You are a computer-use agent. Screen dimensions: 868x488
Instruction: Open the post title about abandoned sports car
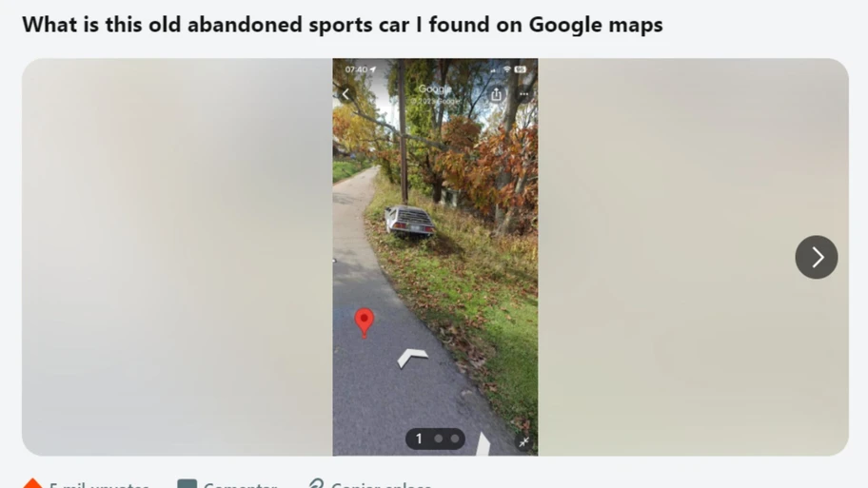[x=342, y=25]
